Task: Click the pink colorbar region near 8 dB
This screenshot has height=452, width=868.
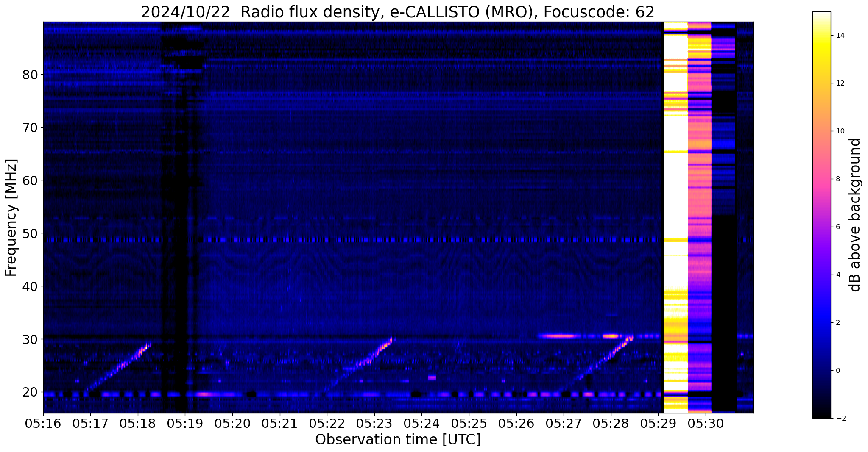Action: (822, 179)
